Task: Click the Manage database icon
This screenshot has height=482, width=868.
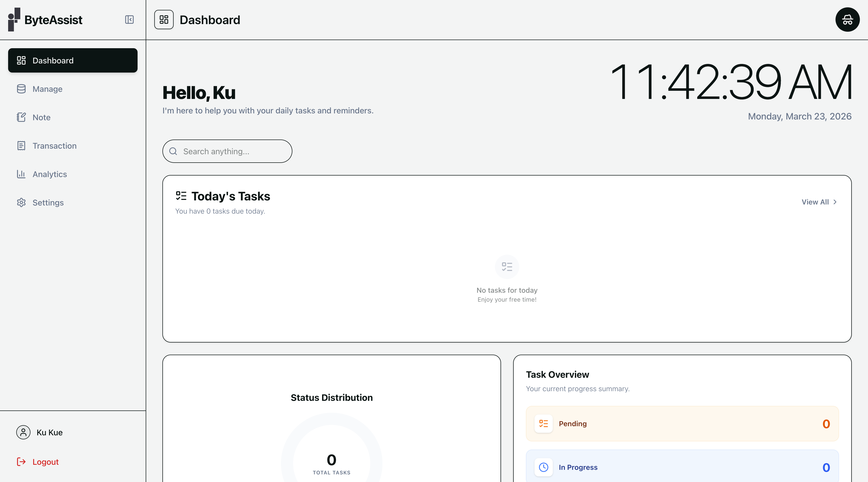Action: (21, 89)
